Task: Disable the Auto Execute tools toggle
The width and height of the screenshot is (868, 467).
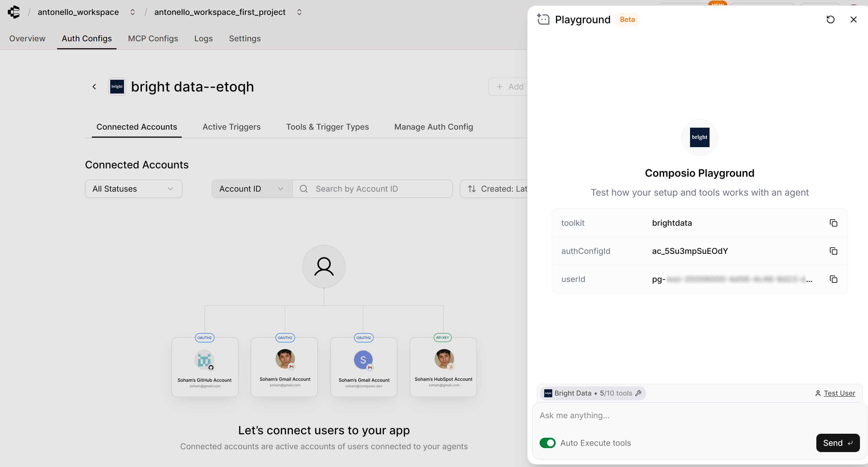Action: click(547, 443)
